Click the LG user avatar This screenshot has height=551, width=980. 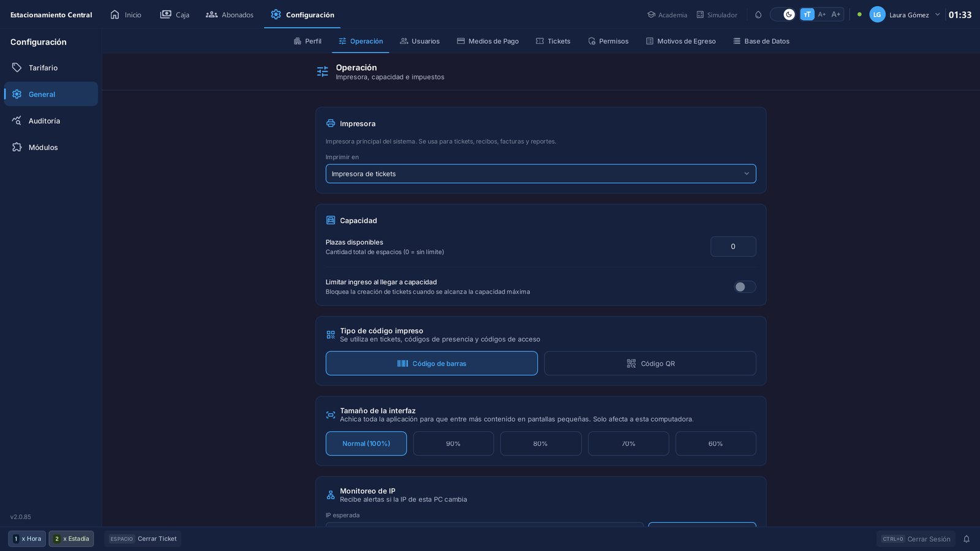877,15
